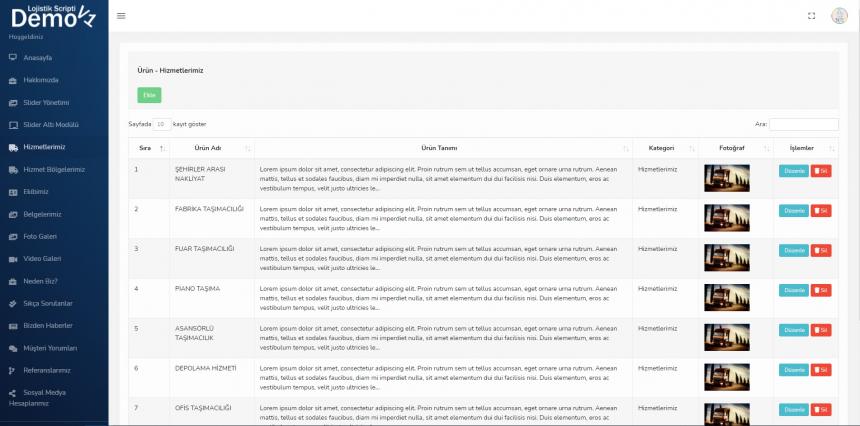Click Düzenle for FABRİKA TAŞIMACILIĞI row
The height and width of the screenshot is (426, 860).
pyautogui.click(x=793, y=210)
